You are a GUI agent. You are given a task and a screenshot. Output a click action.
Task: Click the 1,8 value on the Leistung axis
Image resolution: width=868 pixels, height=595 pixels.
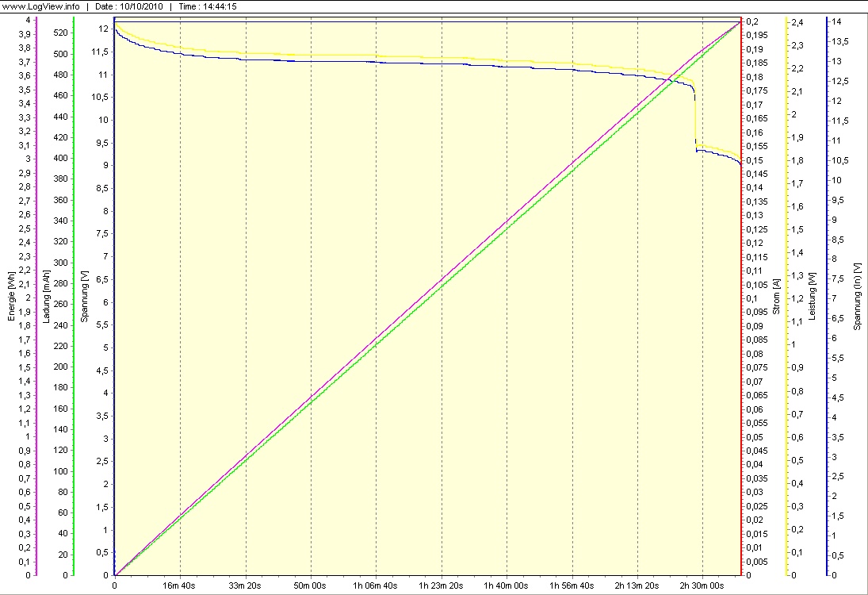coord(797,161)
